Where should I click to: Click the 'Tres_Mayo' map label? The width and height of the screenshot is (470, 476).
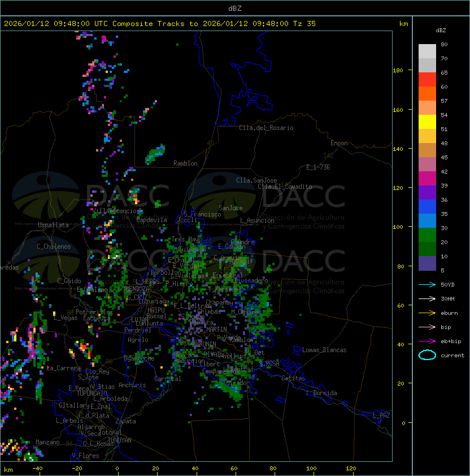click(x=186, y=239)
